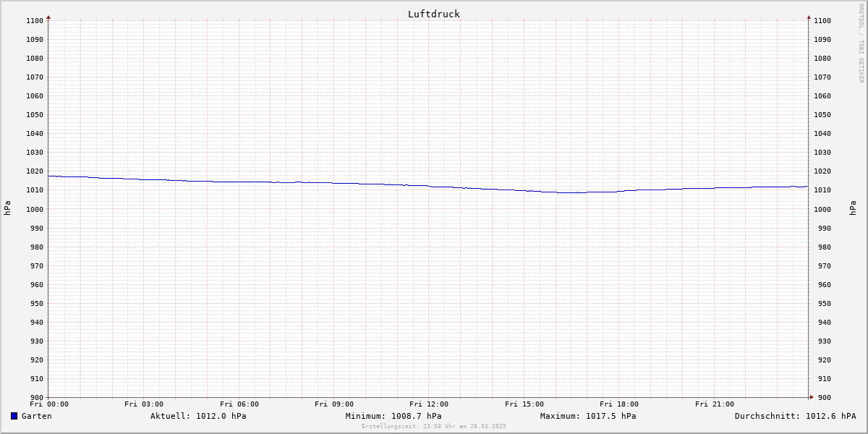Click the Durchschnitt: 1012.6 hPA value
This screenshot has width=868, height=434.
click(x=795, y=416)
